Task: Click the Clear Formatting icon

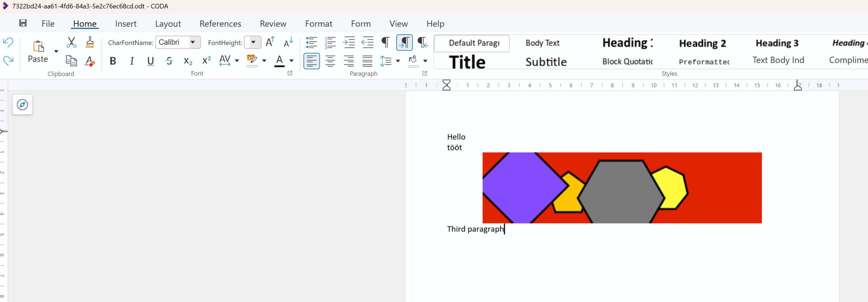Action: coord(90,61)
